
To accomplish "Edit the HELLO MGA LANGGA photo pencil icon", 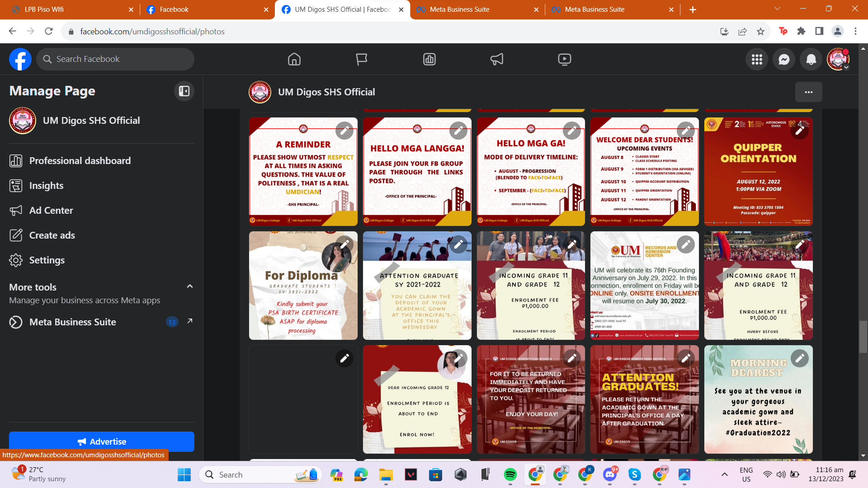I will click(x=458, y=131).
